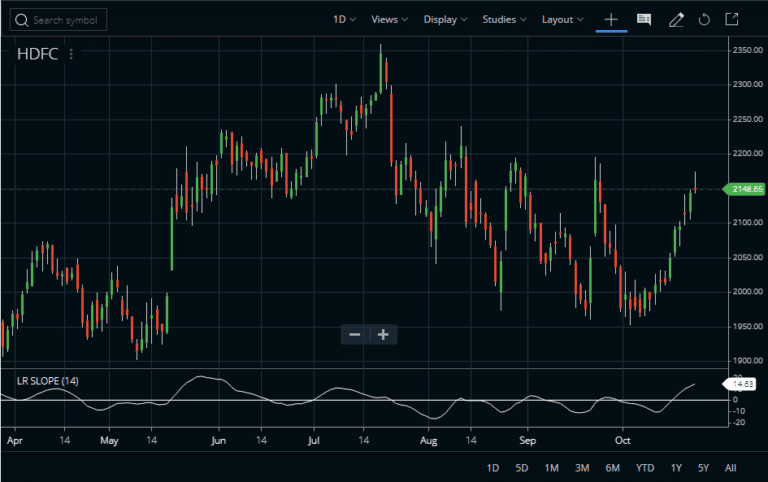Set time range to 5D
This screenshot has width=768, height=482.
coord(522,468)
